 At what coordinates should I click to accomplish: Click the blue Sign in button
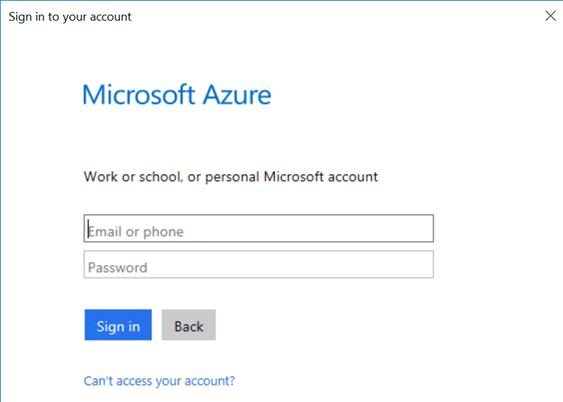click(x=118, y=325)
